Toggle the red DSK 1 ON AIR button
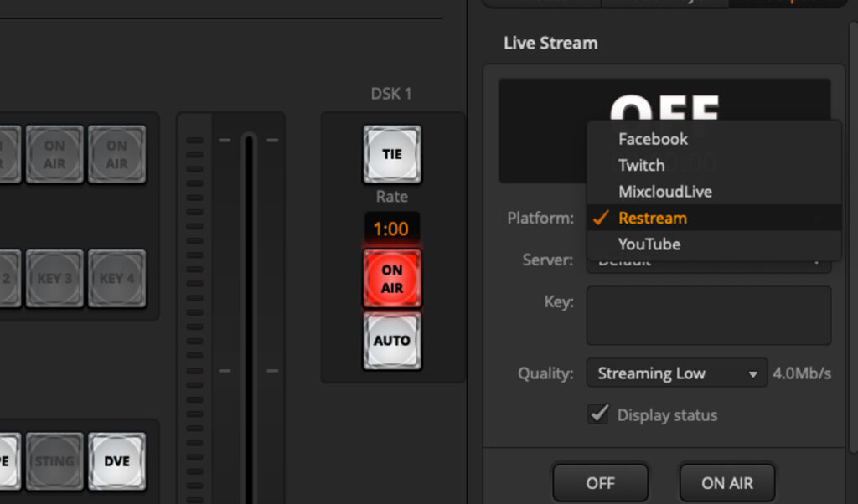This screenshot has width=858, height=504. point(392,279)
